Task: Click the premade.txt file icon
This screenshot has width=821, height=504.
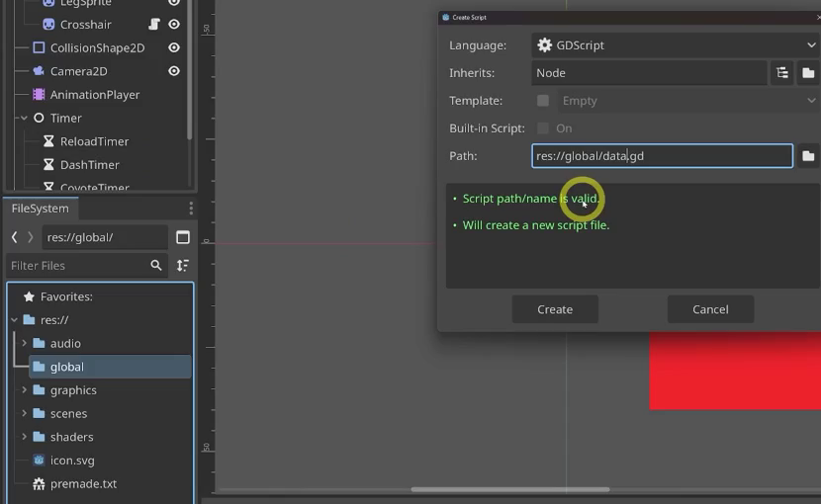Action: (39, 483)
